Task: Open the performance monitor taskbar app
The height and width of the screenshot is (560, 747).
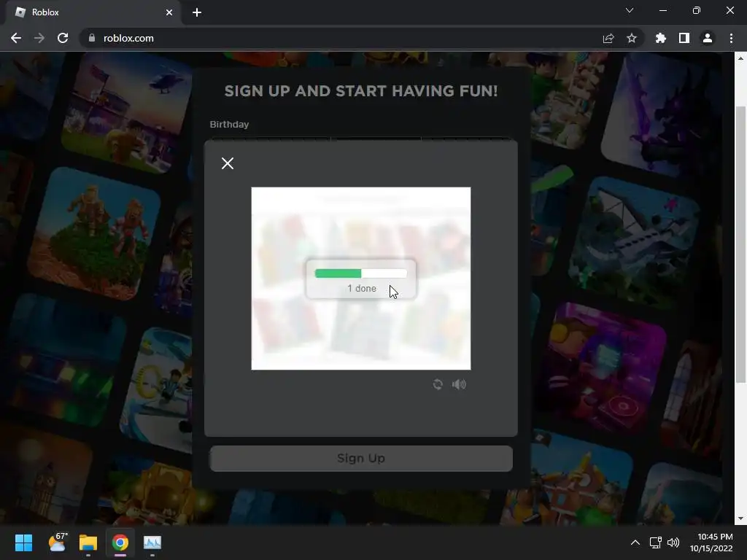Action: point(152,542)
